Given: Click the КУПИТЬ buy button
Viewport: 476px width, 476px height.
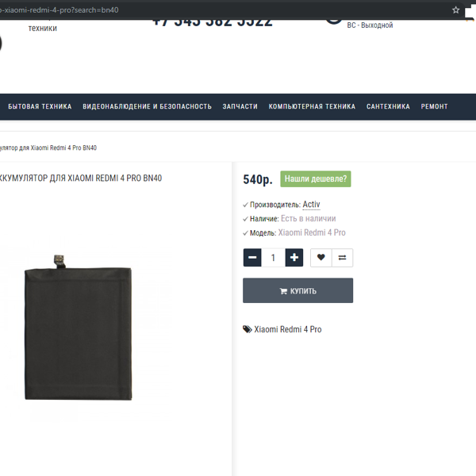Looking at the screenshot, I should click(x=297, y=290).
